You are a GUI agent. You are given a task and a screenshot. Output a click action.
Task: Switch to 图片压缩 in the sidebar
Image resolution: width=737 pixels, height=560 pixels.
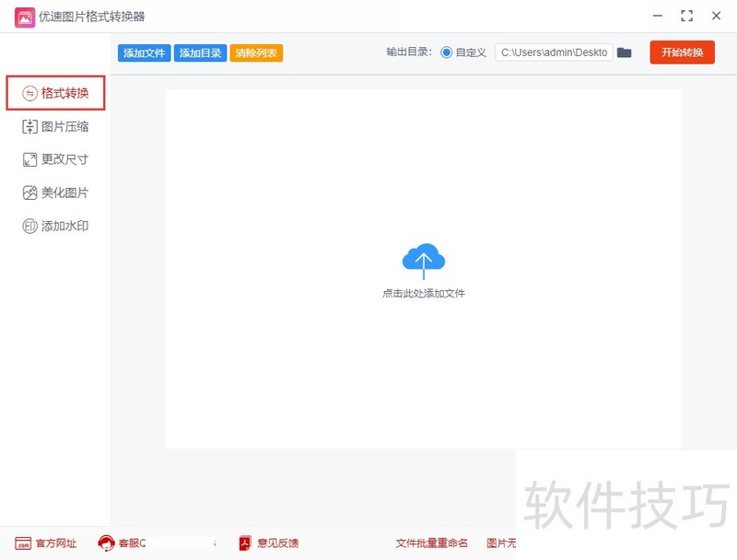click(x=55, y=126)
